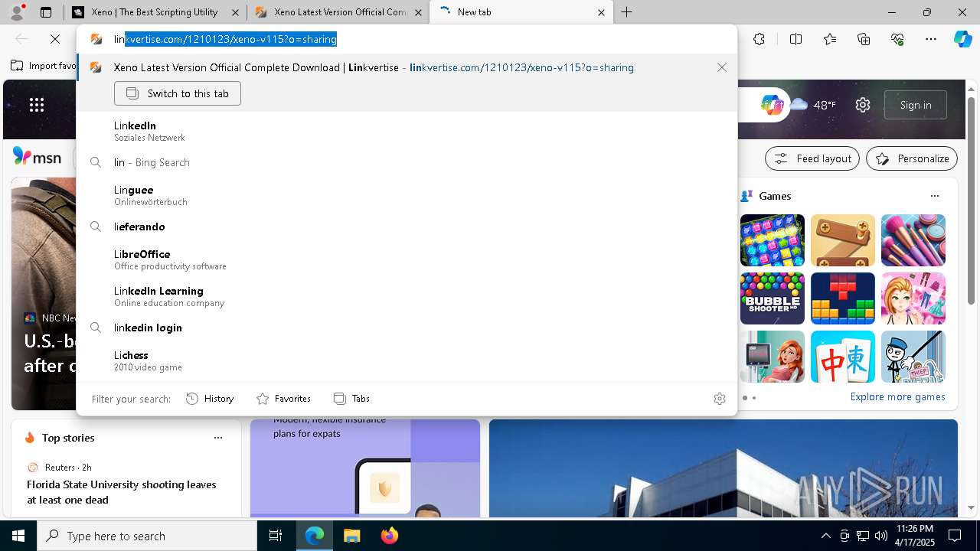This screenshot has height=551, width=980.
Task: Play the Bubble Shooter game
Action: (773, 298)
